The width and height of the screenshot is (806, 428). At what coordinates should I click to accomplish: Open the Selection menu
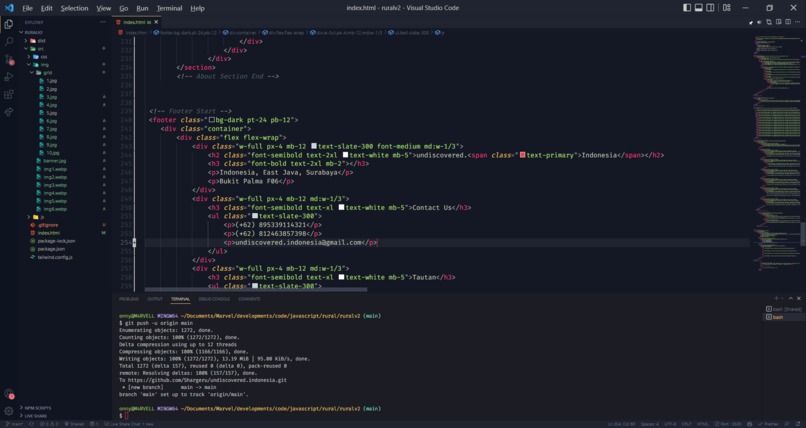74,8
